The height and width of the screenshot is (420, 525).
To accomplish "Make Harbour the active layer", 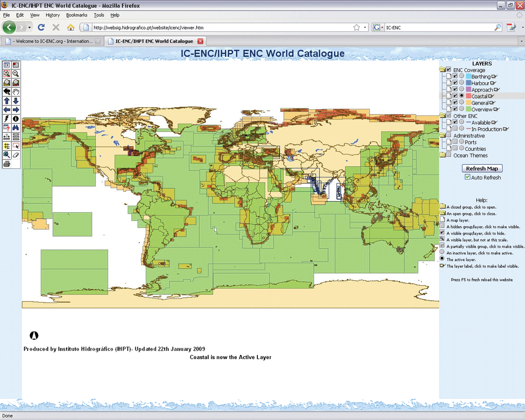I will pos(461,83).
